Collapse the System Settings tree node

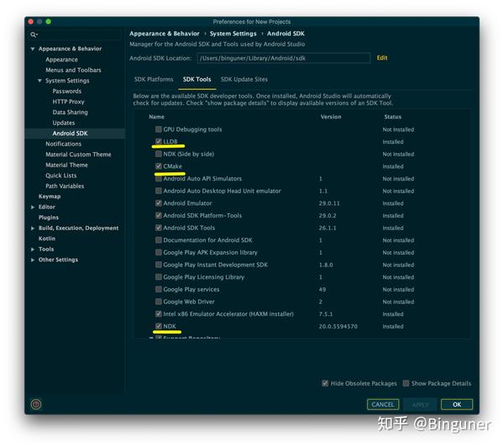pos(39,81)
